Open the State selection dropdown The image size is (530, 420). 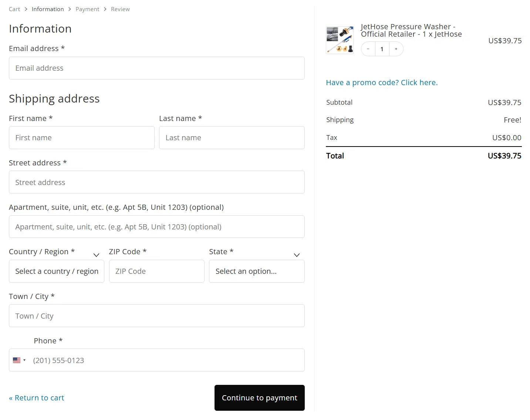point(257,271)
